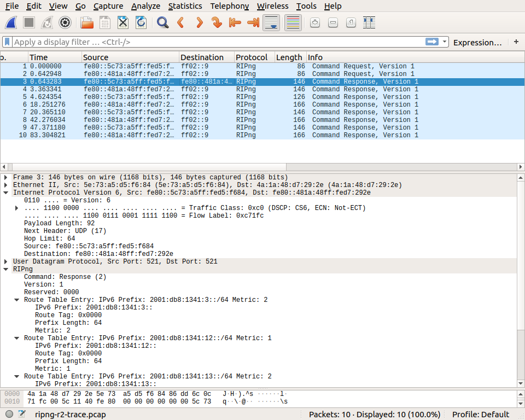Apply the display filter arrow button
The image size is (525, 420).
(432, 42)
